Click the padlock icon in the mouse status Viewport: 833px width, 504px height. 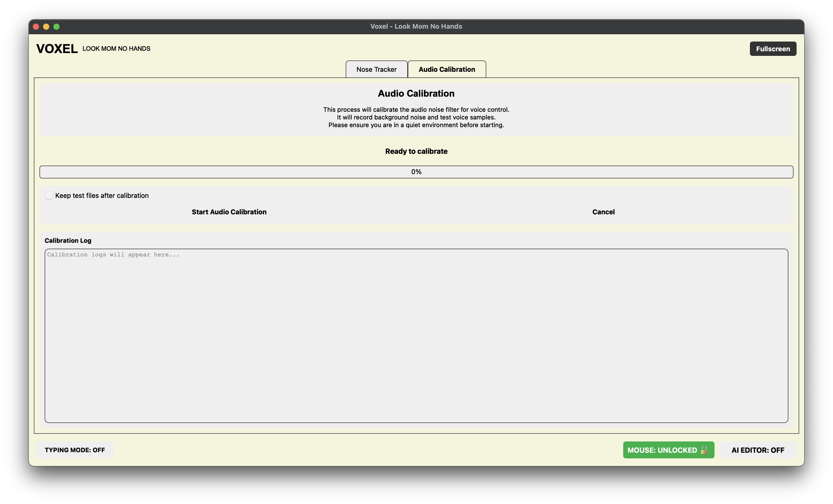click(704, 450)
